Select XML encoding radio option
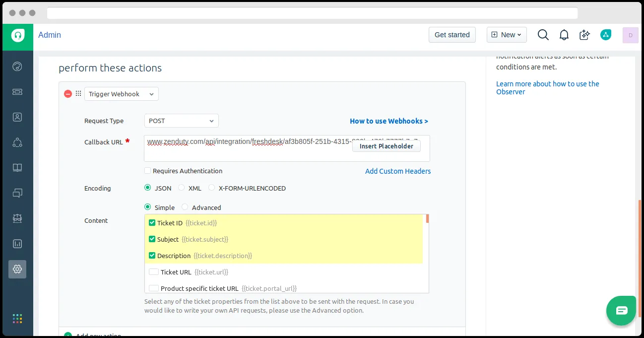The width and height of the screenshot is (644, 338). pyautogui.click(x=182, y=188)
